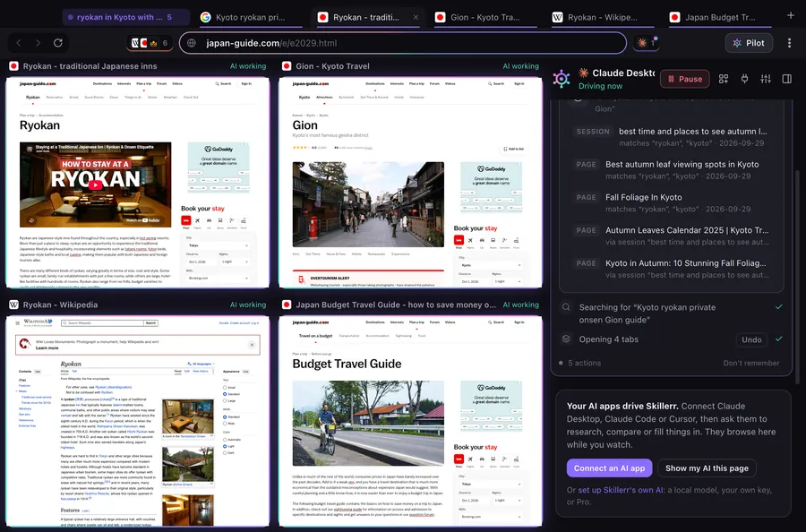Dismiss the Wiki Loves Monuments banner
The image size is (806, 532).
coord(252,345)
